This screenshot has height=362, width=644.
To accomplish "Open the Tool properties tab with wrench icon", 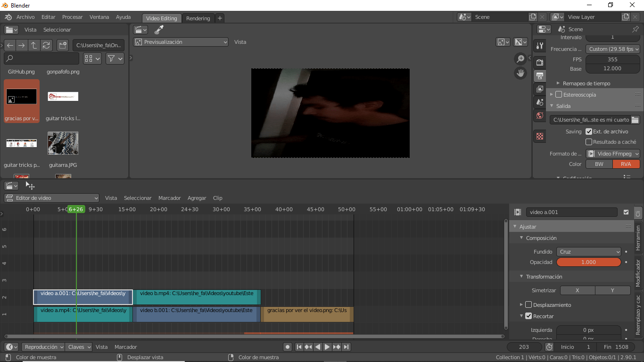I will pyautogui.click(x=540, y=46).
